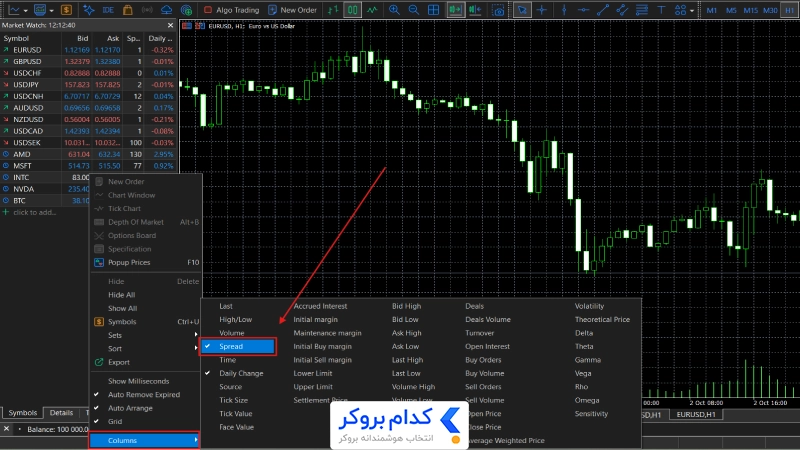This screenshot has width=800, height=450.
Task: Switch chart to candlesticks mode
Action: tap(353, 10)
